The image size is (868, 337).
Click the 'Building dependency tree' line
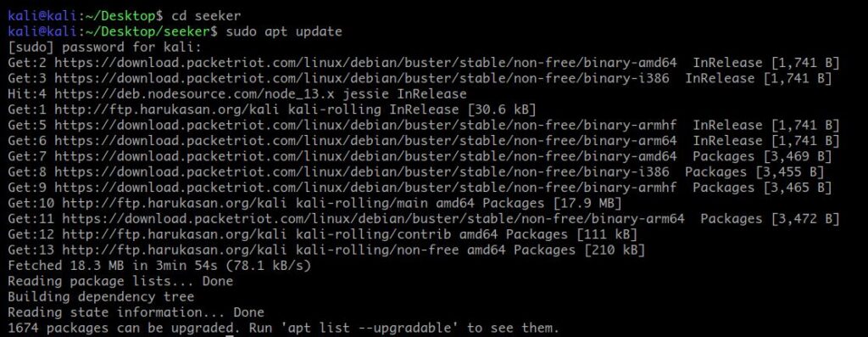click(102, 296)
